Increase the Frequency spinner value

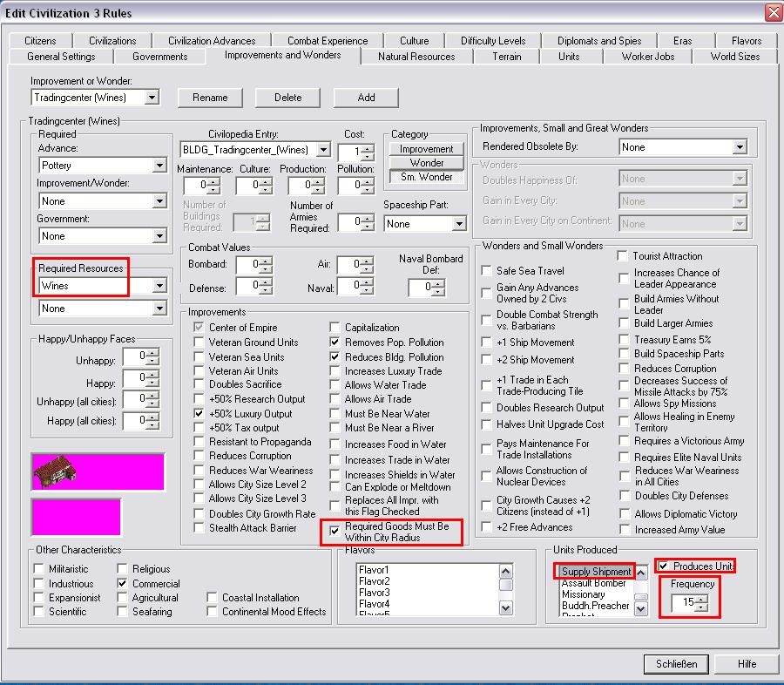(702, 598)
